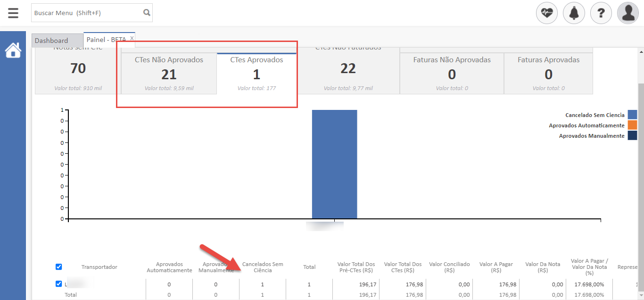The image size is (644, 300).
Task: Open the user profile avatar
Action: (x=628, y=13)
